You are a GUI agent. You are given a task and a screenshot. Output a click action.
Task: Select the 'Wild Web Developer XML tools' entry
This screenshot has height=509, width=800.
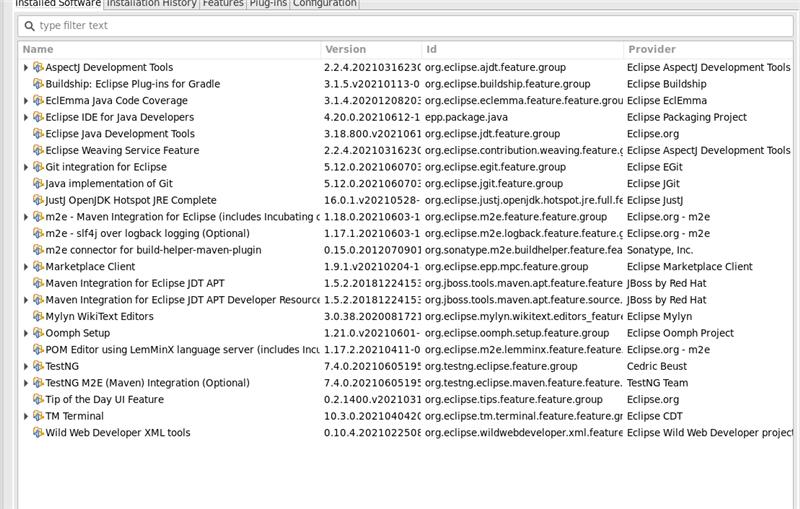coord(118,432)
